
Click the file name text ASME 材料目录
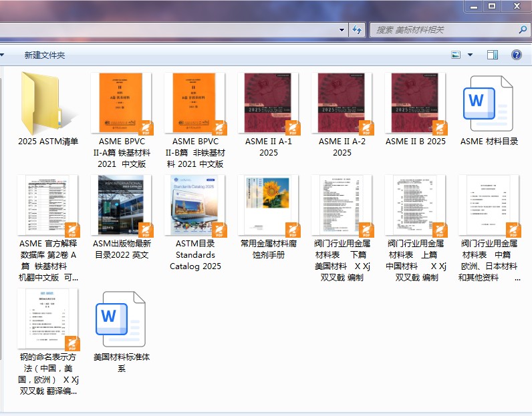[x=489, y=142]
